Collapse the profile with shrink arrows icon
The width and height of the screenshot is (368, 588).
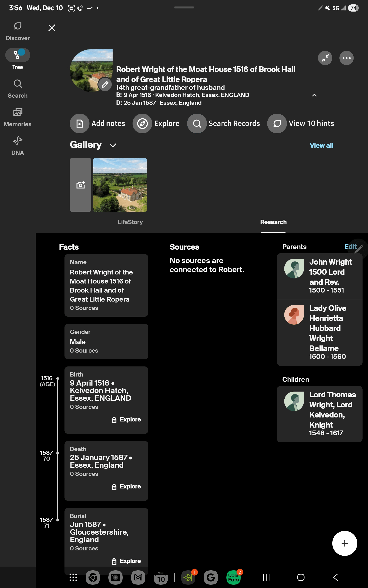[x=325, y=58]
